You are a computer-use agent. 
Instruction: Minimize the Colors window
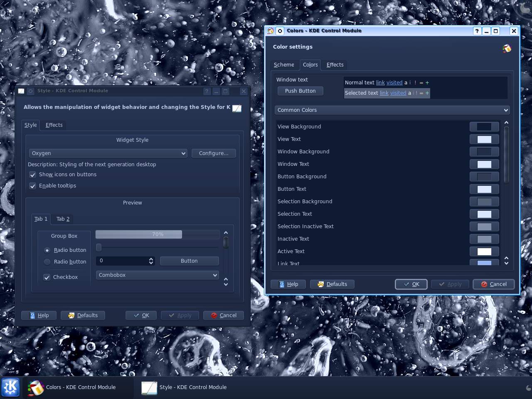[486, 31]
